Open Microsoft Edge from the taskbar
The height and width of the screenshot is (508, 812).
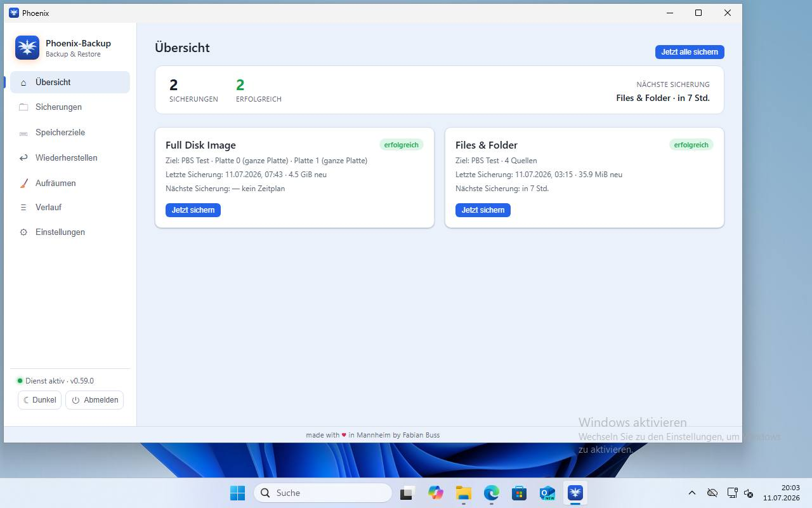pos(492,493)
